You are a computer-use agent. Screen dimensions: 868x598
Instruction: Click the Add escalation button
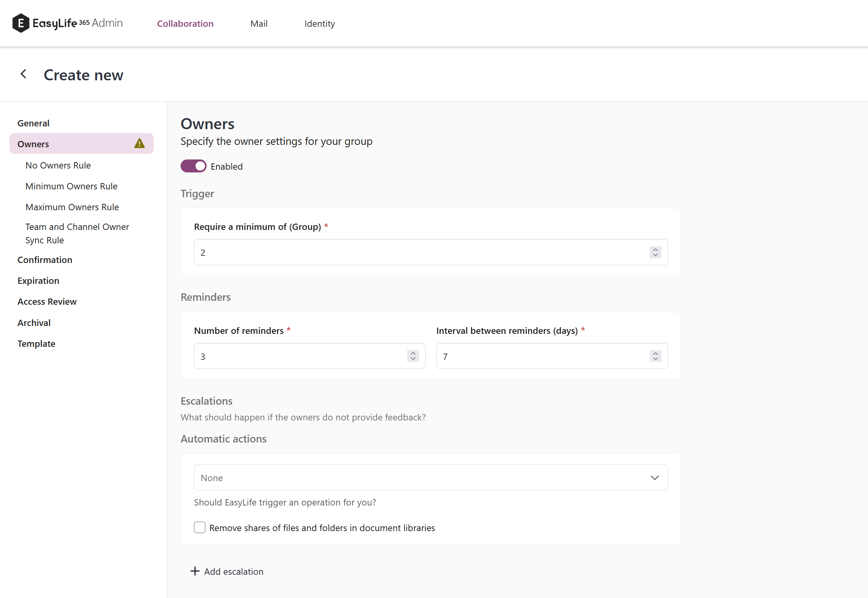pyautogui.click(x=233, y=572)
